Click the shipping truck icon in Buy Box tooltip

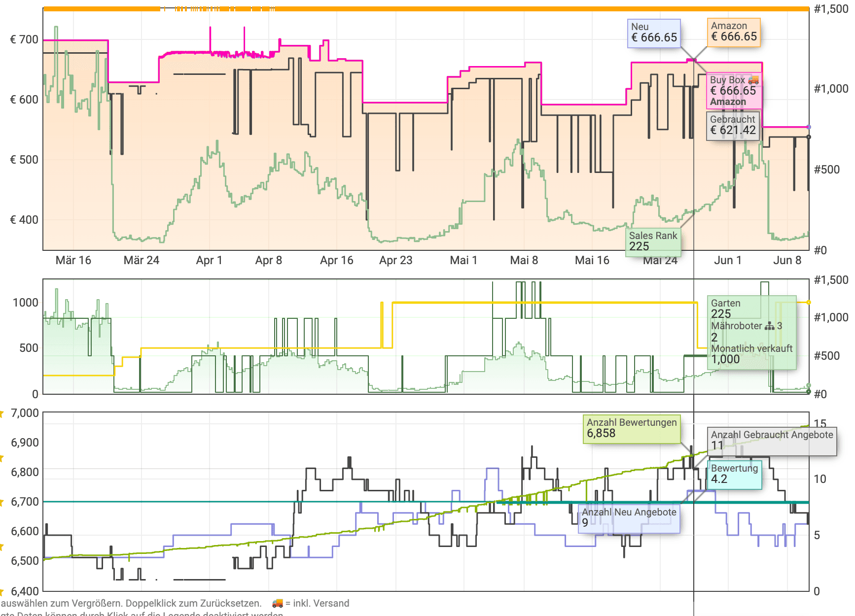click(753, 79)
